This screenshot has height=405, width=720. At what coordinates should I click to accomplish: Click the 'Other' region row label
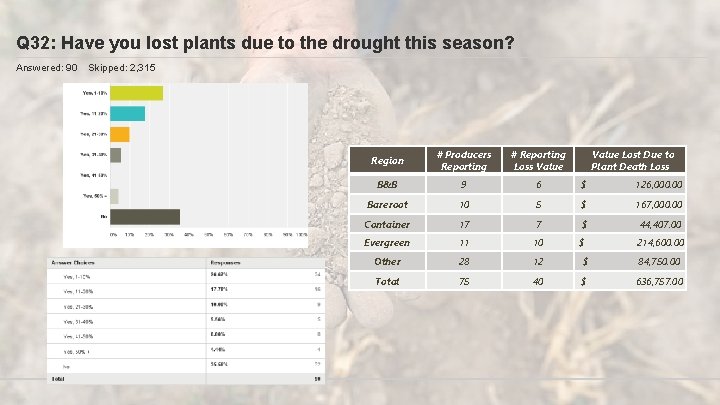tap(387, 262)
